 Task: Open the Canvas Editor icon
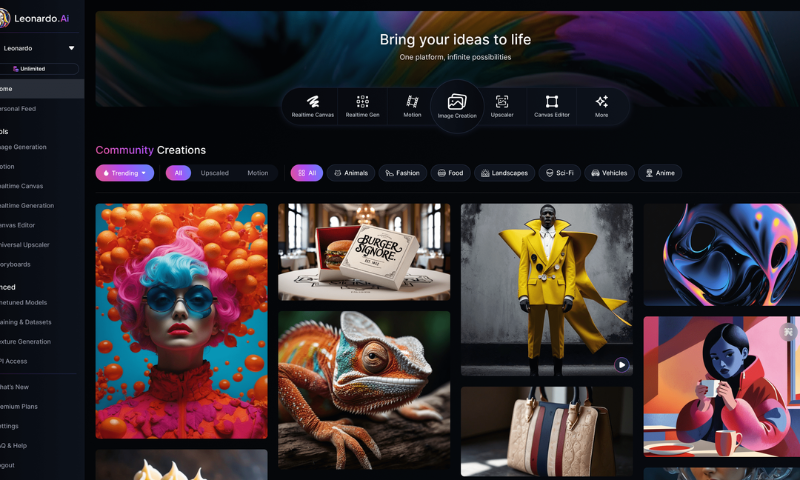tap(552, 102)
